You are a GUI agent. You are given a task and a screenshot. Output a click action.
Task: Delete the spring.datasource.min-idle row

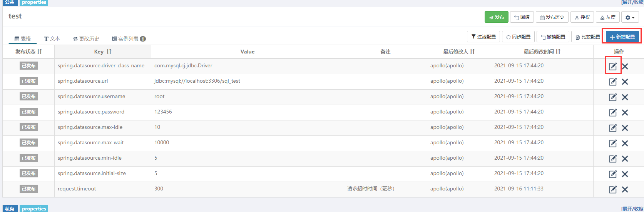(625, 159)
